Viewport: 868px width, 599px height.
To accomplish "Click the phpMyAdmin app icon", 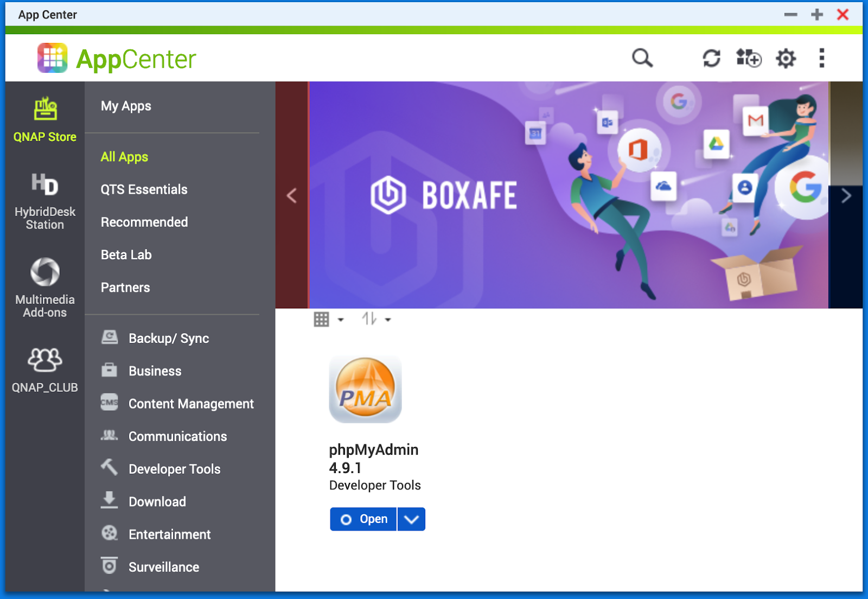I will point(365,390).
